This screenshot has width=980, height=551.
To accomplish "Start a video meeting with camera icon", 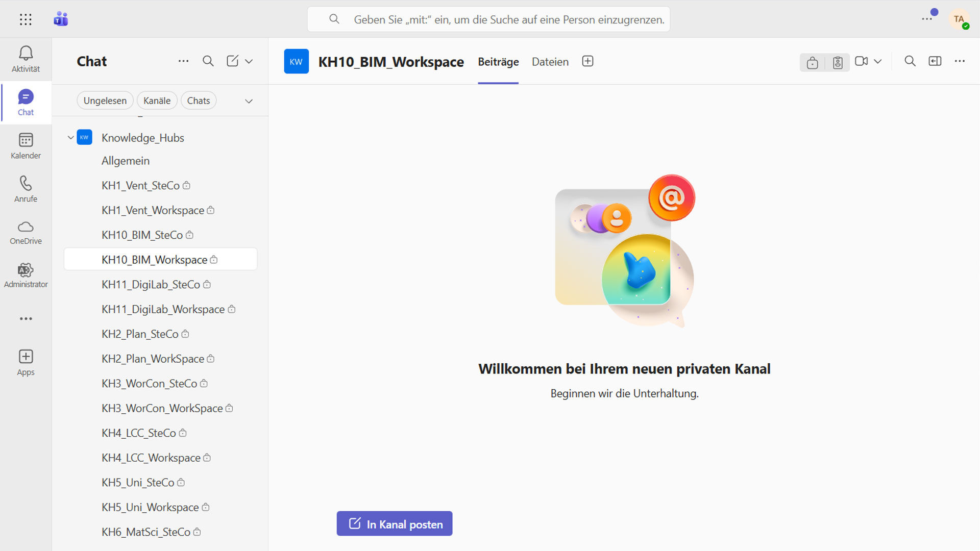I will point(861,61).
